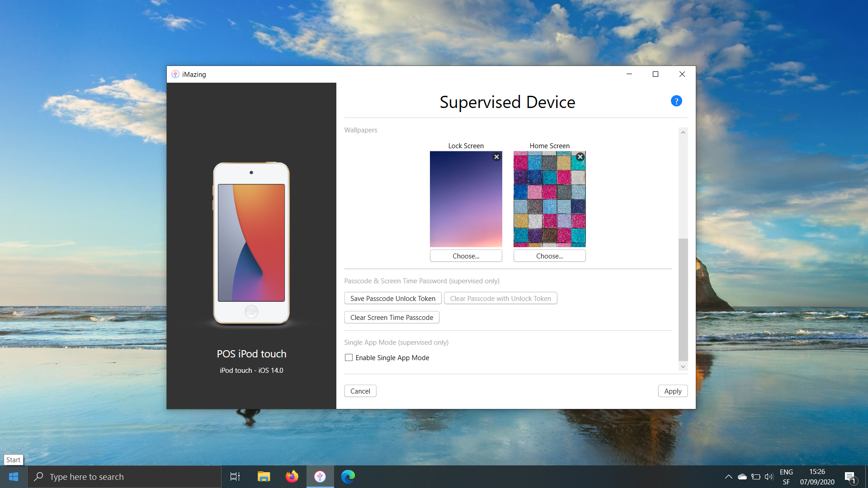868x488 pixels.
Task: Click the vertical scrollbar thumb
Action: pos(683,300)
